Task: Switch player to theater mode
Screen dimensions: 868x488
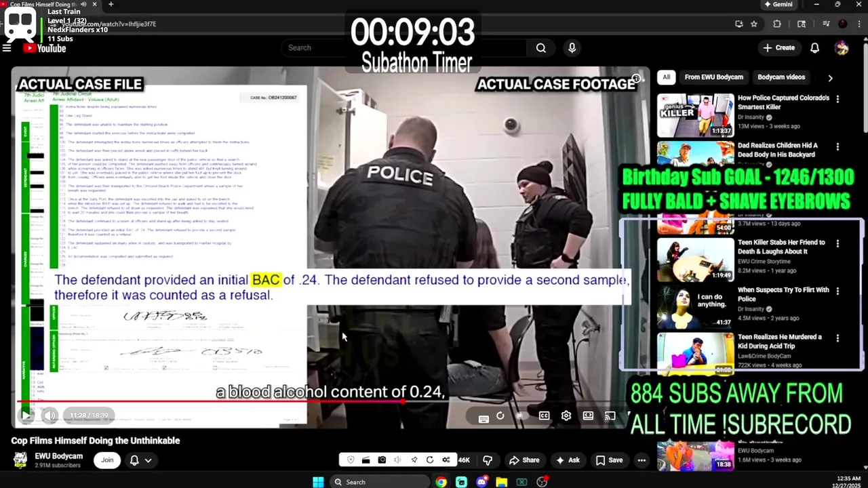Action: point(589,416)
